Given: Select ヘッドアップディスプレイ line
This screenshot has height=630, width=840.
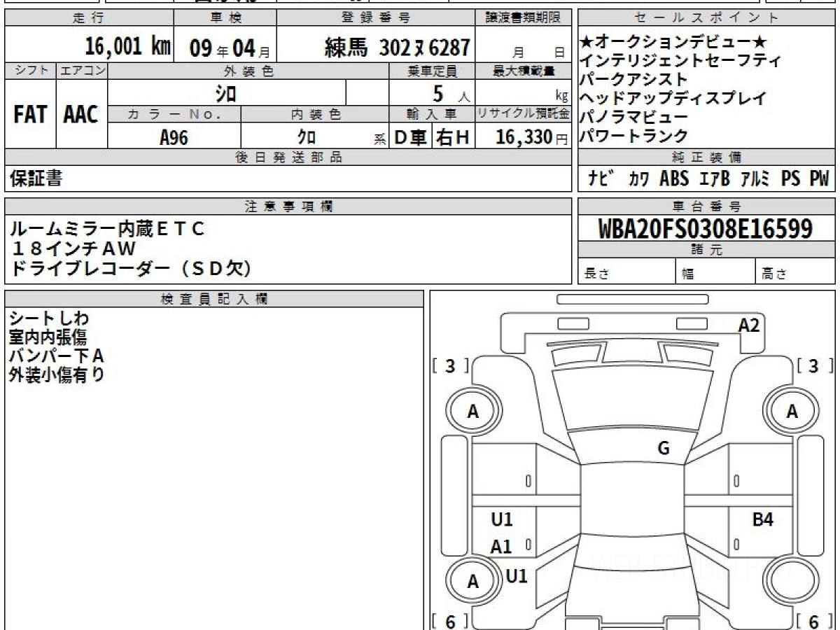Looking at the screenshot, I should (x=673, y=99).
